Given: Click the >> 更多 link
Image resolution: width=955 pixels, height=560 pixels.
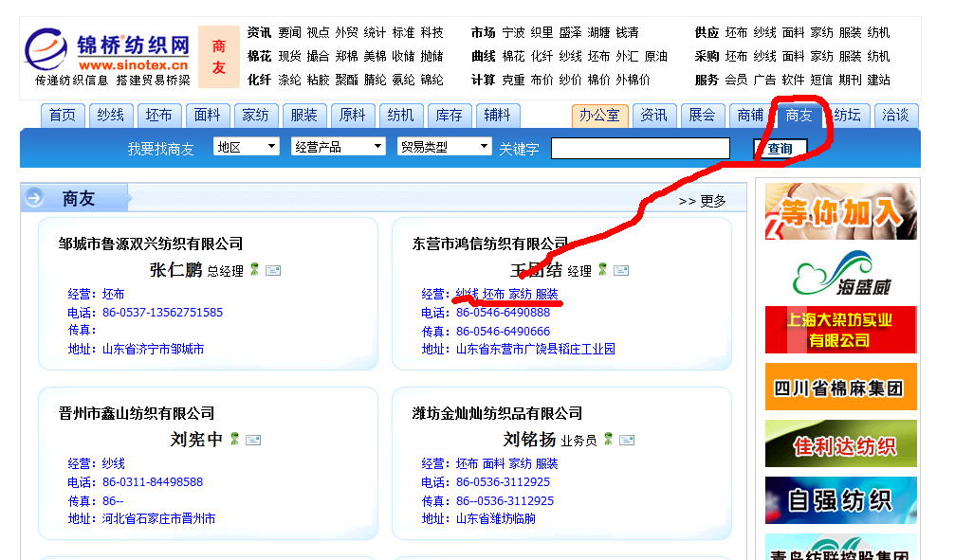Looking at the screenshot, I should click(703, 201).
